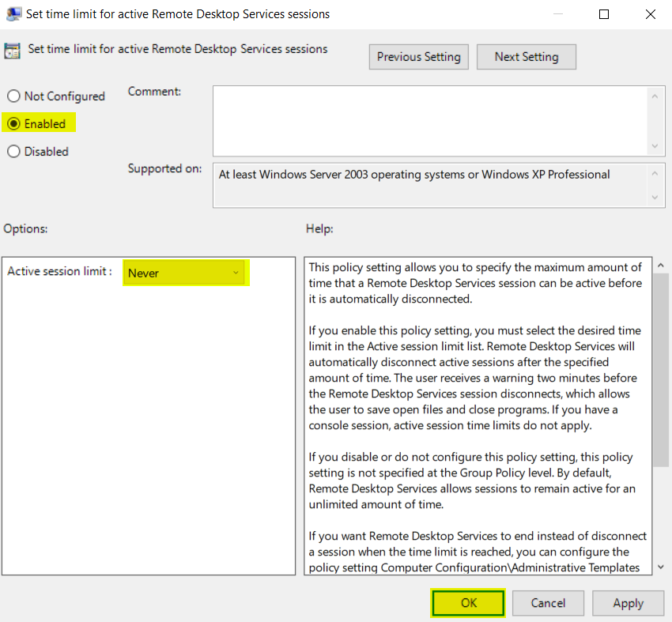This screenshot has height=622, width=672.
Task: Click inside the Comment text box
Action: point(431,120)
